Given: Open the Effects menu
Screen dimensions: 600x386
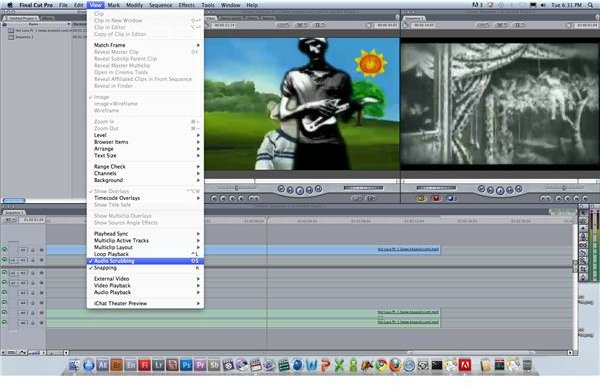Looking at the screenshot, I should tap(187, 5).
